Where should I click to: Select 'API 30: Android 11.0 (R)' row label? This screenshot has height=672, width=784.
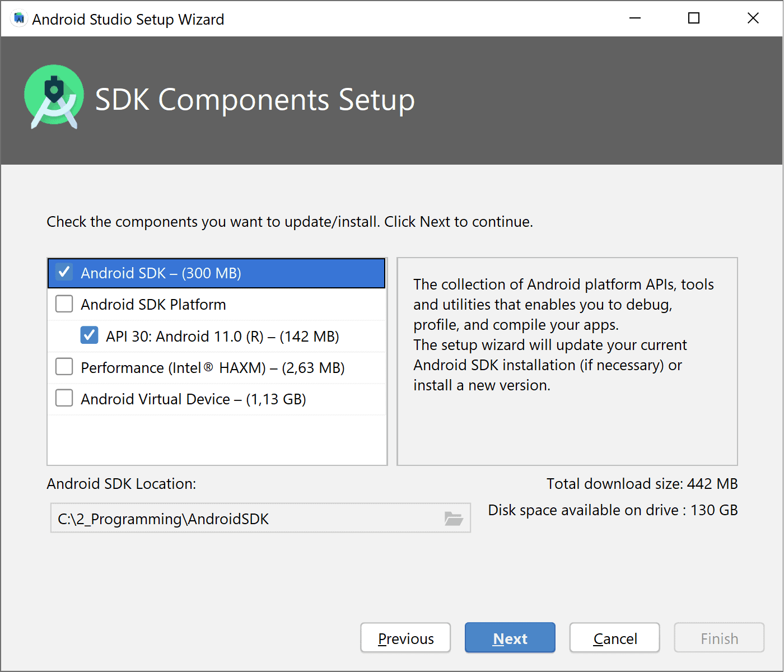tap(222, 336)
